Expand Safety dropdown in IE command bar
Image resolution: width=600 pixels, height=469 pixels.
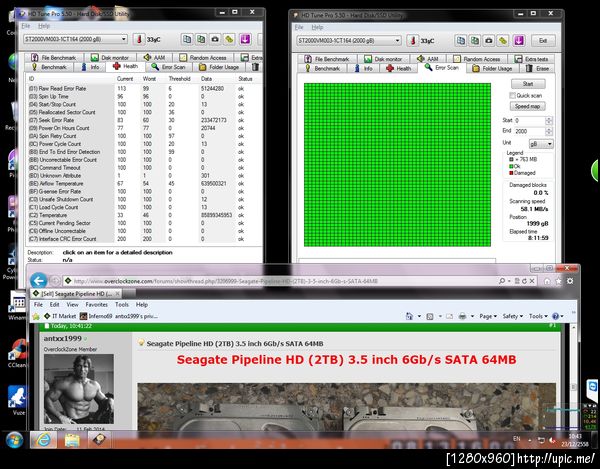[x=512, y=316]
